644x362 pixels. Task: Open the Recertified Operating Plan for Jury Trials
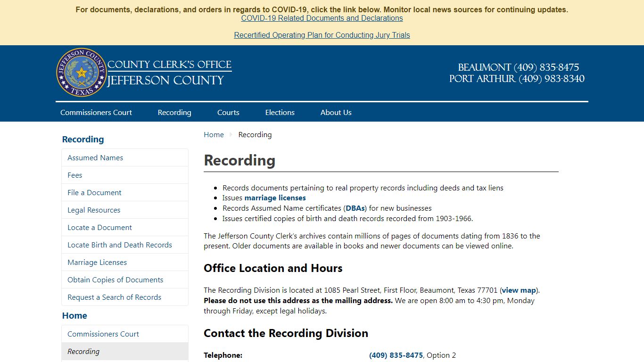(x=322, y=35)
